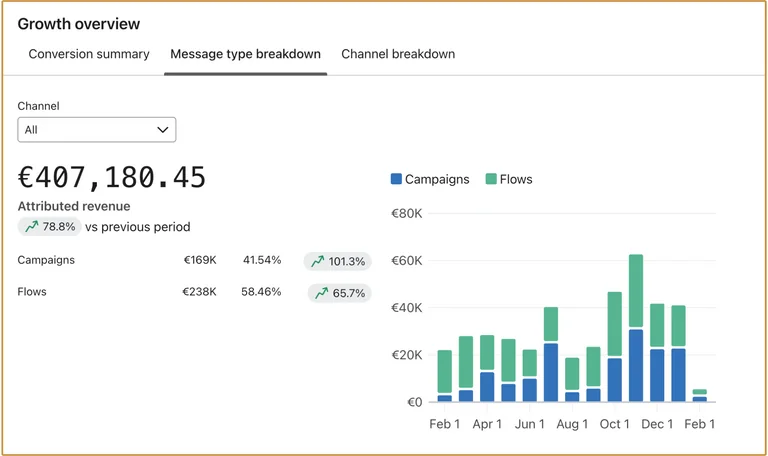Image resolution: width=768 pixels, height=456 pixels.
Task: Toggle the Campaigns legend blue swatch
Action: click(396, 179)
